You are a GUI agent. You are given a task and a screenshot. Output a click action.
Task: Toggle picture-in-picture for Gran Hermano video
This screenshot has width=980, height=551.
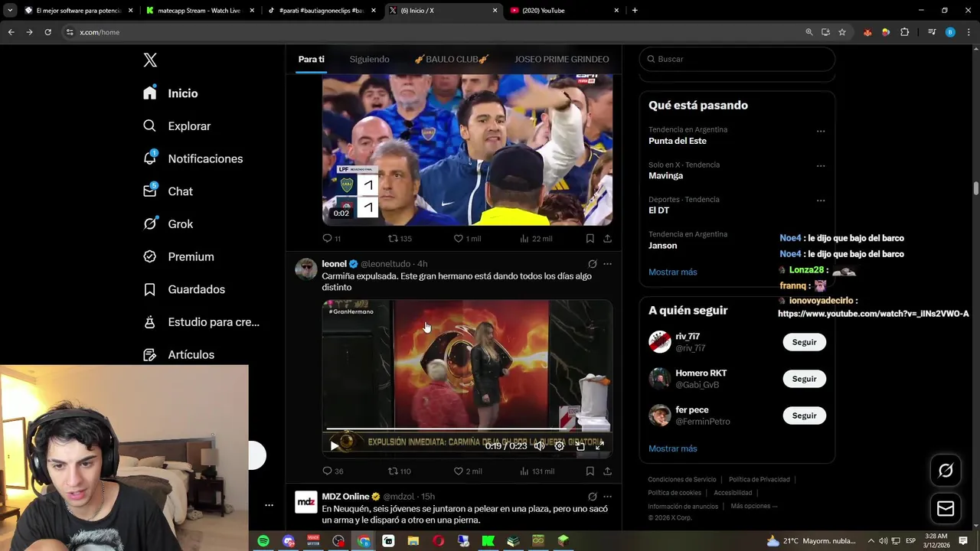(580, 445)
